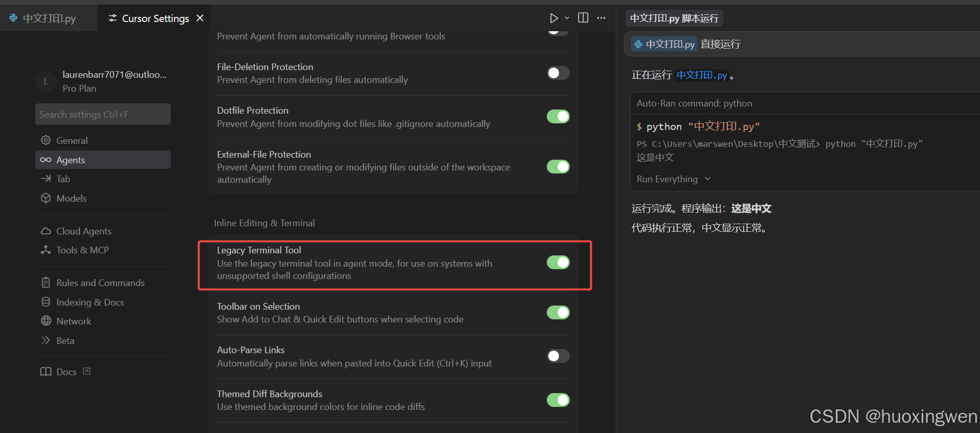This screenshot has height=433, width=980.
Task: Disable Toolbar on Selection toggle
Action: pos(558,313)
